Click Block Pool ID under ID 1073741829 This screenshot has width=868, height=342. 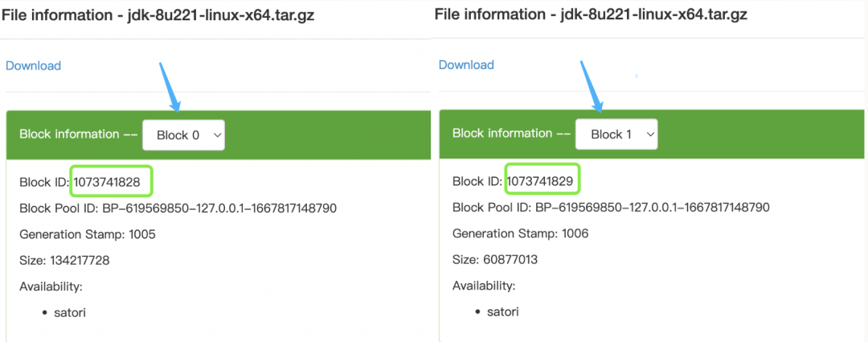coord(611,208)
